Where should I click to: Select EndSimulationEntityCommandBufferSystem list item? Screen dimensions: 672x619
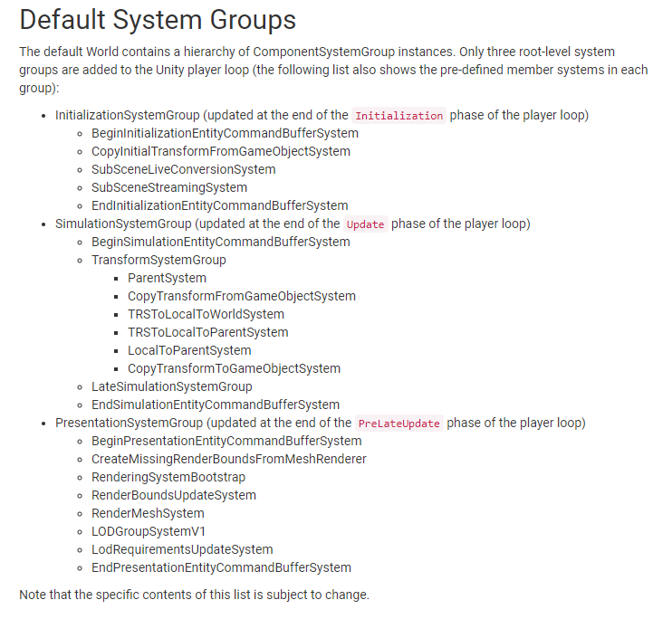tap(216, 405)
